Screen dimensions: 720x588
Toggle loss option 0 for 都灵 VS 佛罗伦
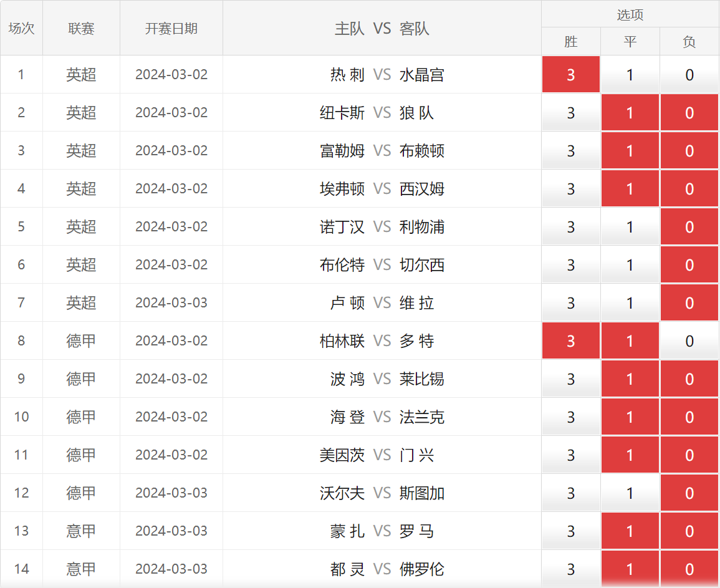coord(689,569)
